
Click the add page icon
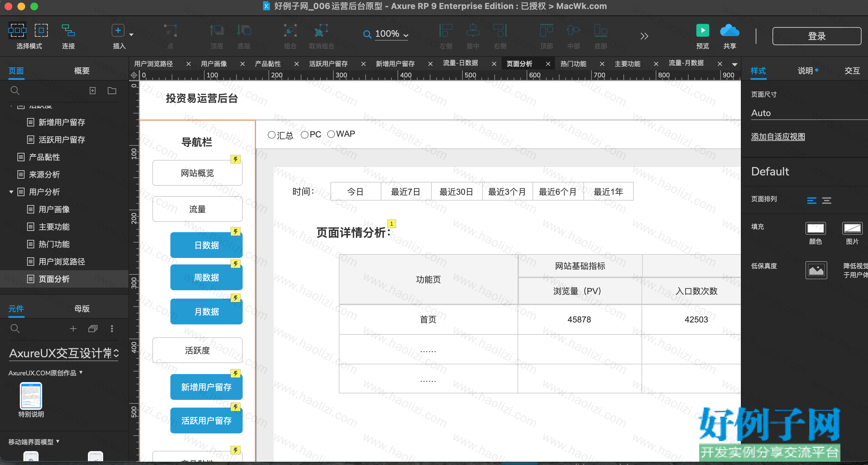click(x=93, y=91)
